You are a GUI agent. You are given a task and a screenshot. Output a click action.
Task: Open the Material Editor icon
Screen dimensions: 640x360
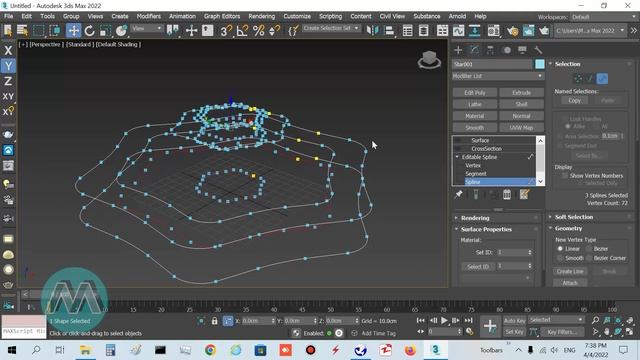tap(493, 31)
